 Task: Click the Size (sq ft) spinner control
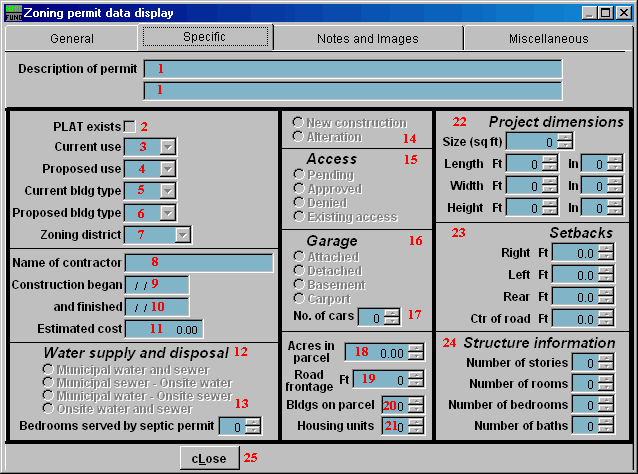point(544,141)
